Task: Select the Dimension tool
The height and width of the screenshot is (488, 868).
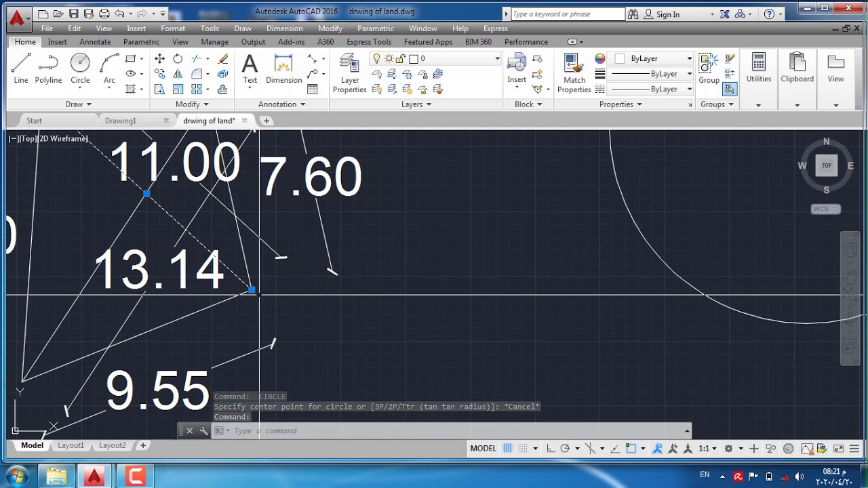Action: tap(283, 70)
